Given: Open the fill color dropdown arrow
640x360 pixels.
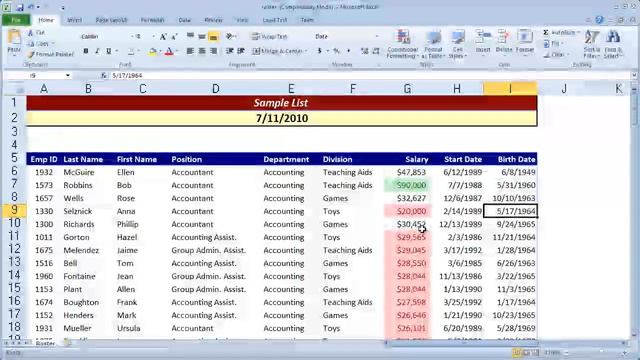Looking at the screenshot, I should point(160,51).
